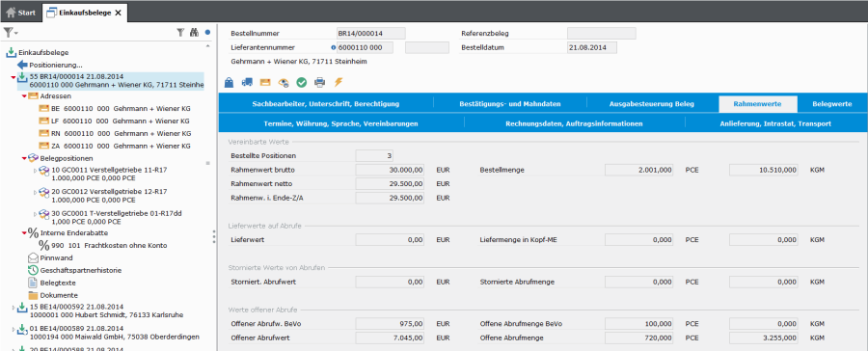Image resolution: width=868 pixels, height=351 pixels.
Task: Collapse the Belegpositionen node
Action: pos(24,158)
